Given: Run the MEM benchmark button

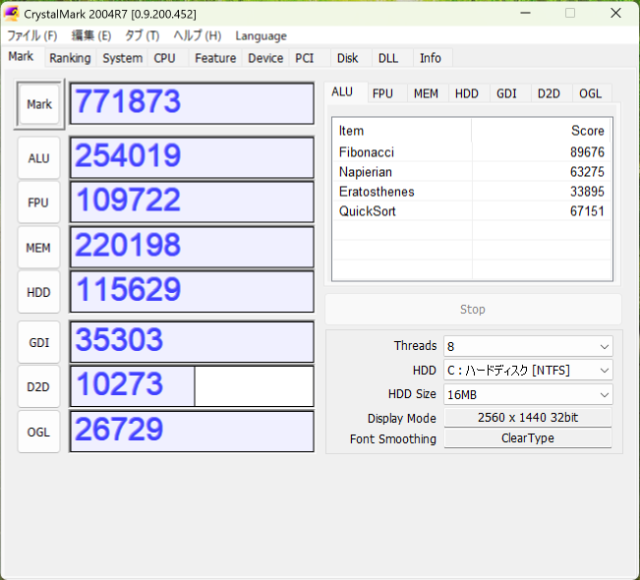Looking at the screenshot, I should (x=39, y=248).
